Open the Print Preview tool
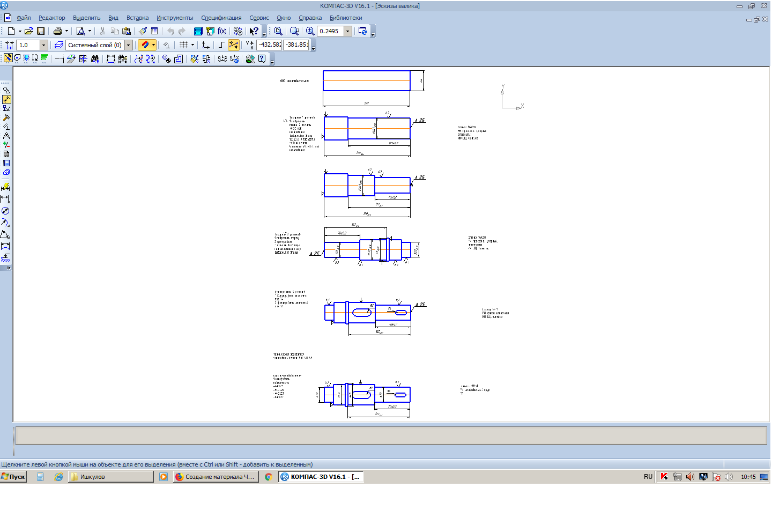Image resolution: width=772 pixels, height=532 pixels. click(80, 31)
